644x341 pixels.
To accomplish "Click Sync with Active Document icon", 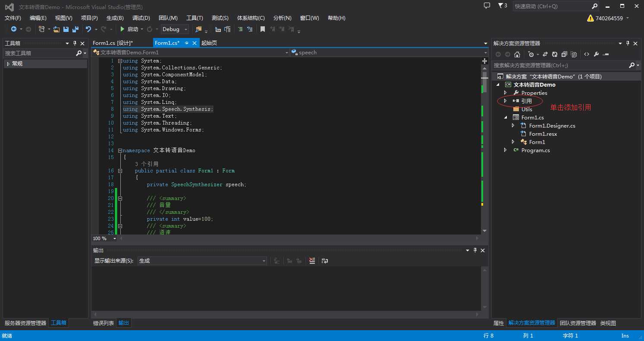I will 545,54.
